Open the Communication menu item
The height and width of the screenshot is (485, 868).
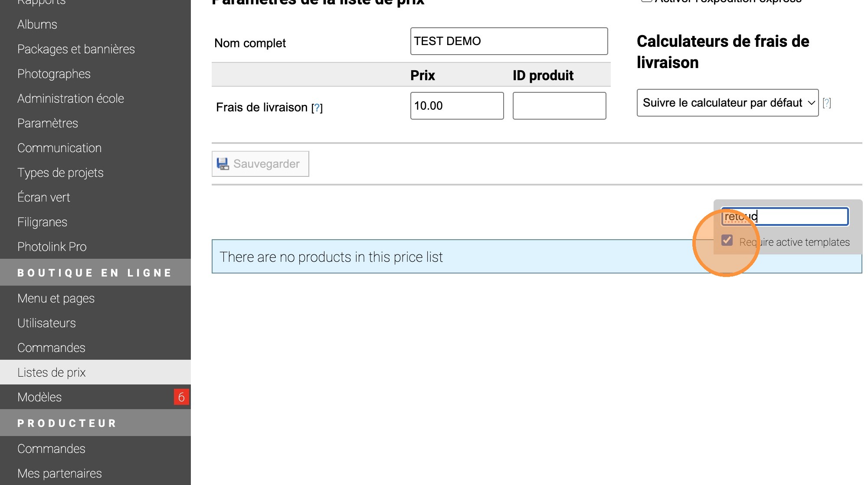pos(59,148)
